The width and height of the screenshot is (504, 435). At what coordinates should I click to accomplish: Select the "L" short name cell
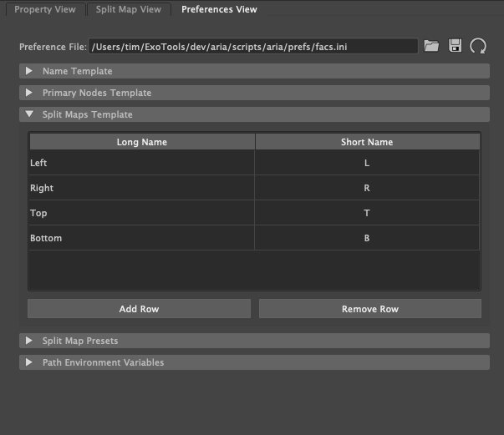(367, 163)
